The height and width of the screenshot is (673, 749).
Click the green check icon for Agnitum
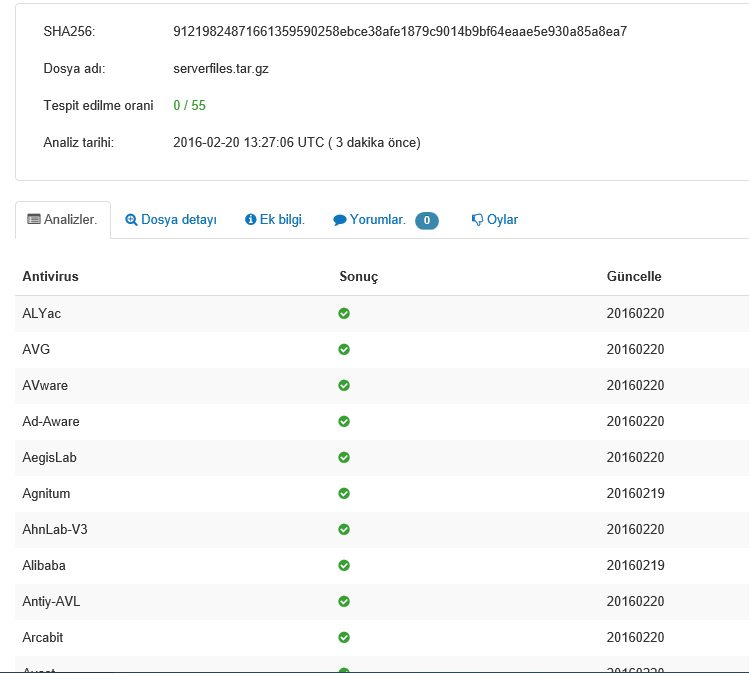coord(344,493)
